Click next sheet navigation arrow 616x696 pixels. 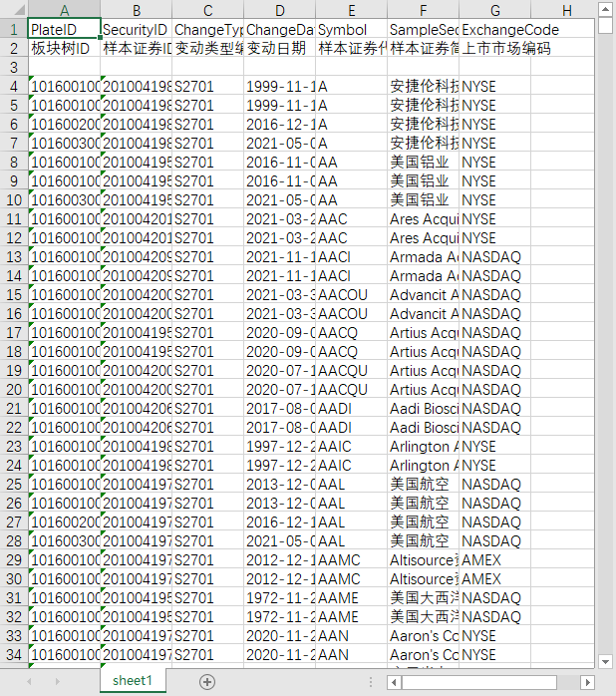click(57, 681)
